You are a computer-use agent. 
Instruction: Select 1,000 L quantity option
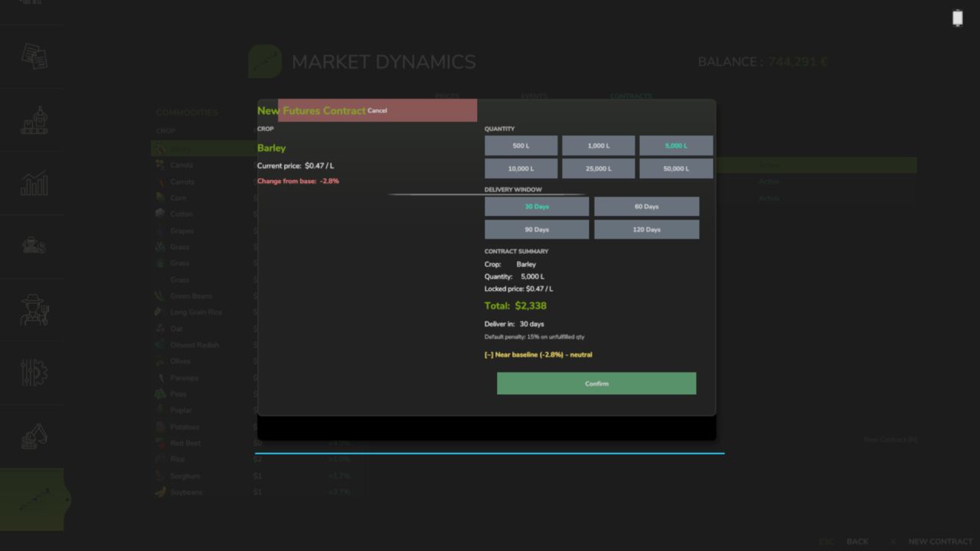[x=598, y=145]
